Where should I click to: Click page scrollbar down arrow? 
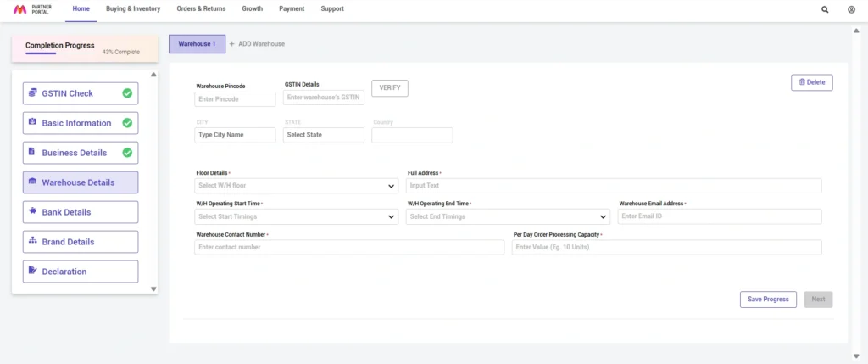coord(856,356)
